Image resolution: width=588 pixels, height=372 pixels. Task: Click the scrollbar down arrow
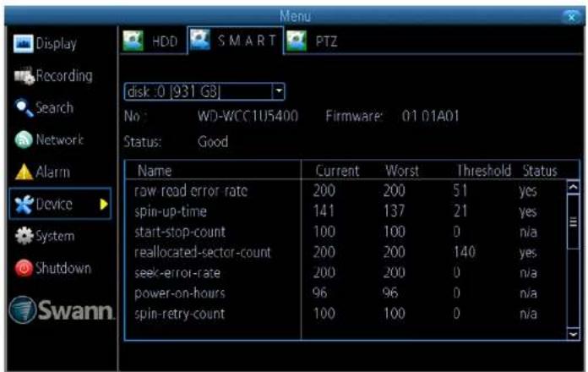click(x=573, y=334)
